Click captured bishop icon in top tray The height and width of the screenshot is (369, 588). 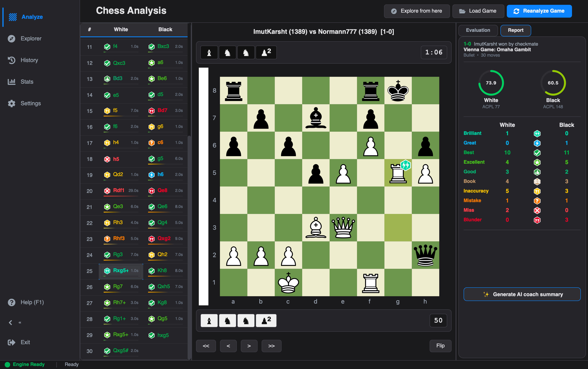point(209,52)
